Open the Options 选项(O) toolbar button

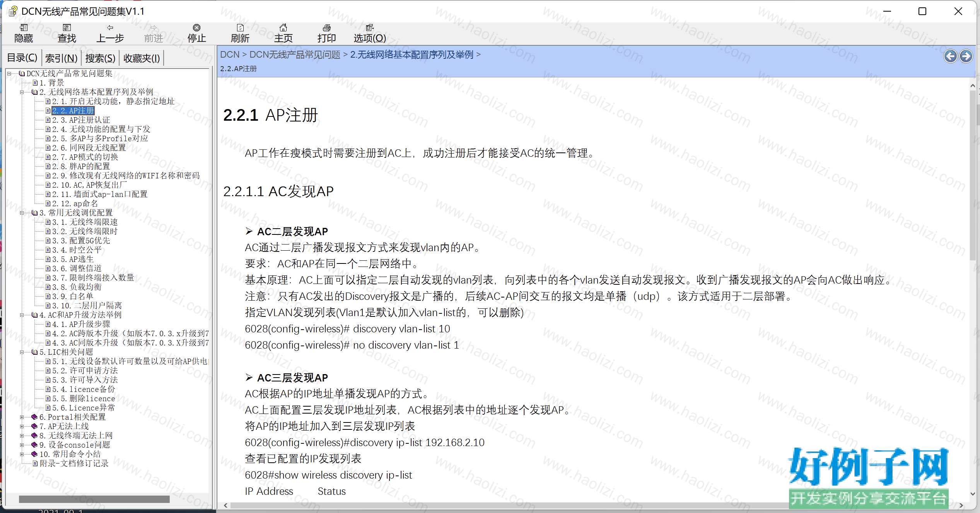click(x=370, y=33)
